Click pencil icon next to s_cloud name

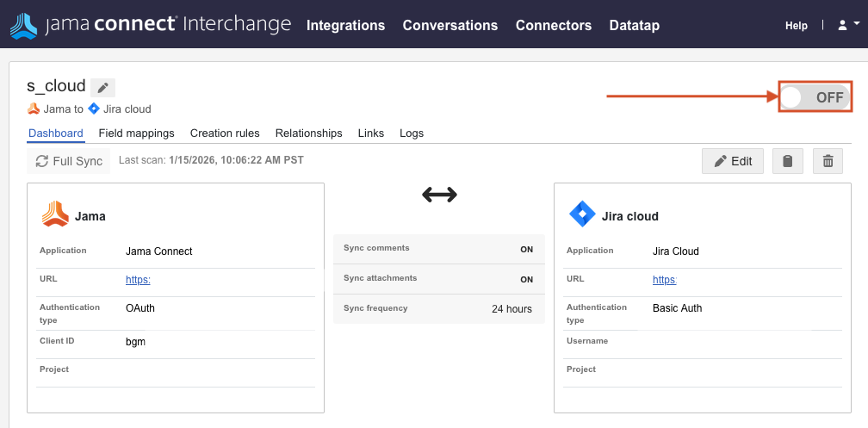click(103, 88)
